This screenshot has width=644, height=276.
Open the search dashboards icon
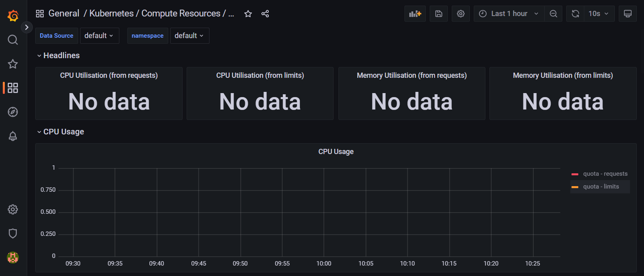[x=13, y=40]
